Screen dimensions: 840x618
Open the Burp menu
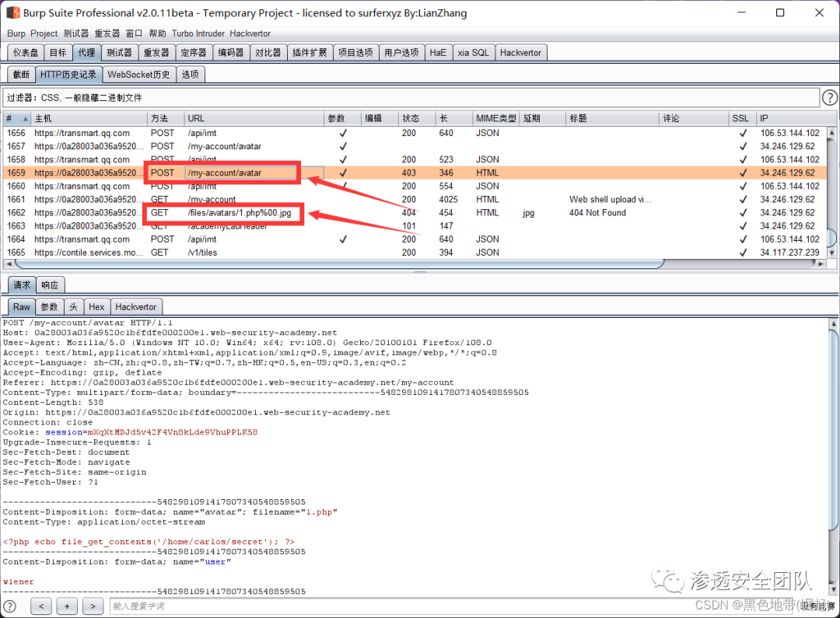[16, 33]
